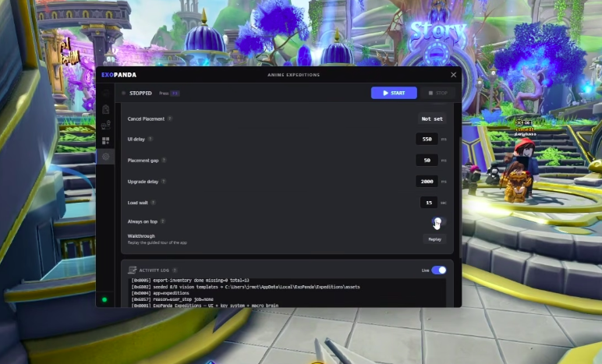Click log line 'export-inventory done missing=0 total=13'
602x364 pixels.
point(190,281)
